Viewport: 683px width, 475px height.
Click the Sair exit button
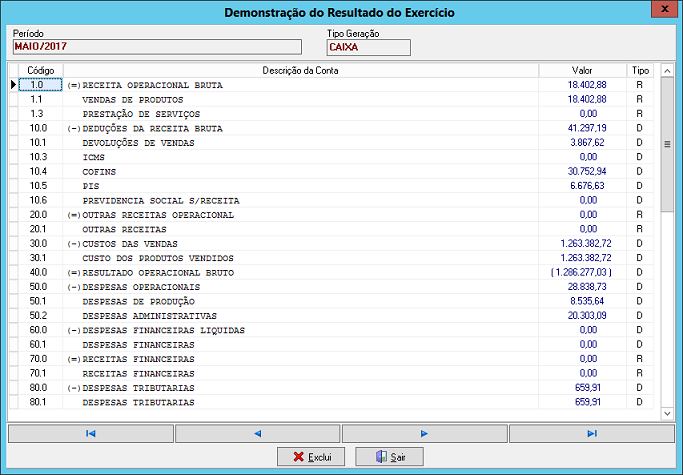pyautogui.click(x=389, y=457)
